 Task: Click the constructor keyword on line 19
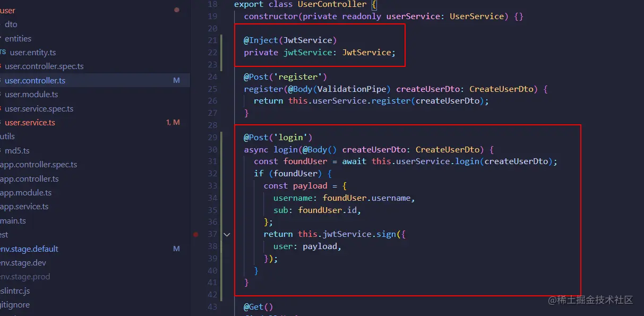[271, 16]
